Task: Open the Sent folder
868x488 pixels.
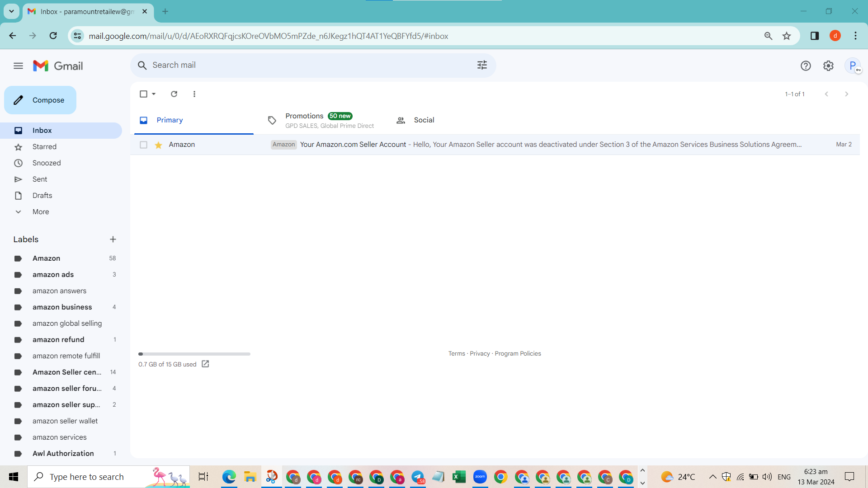Action: 61,179
